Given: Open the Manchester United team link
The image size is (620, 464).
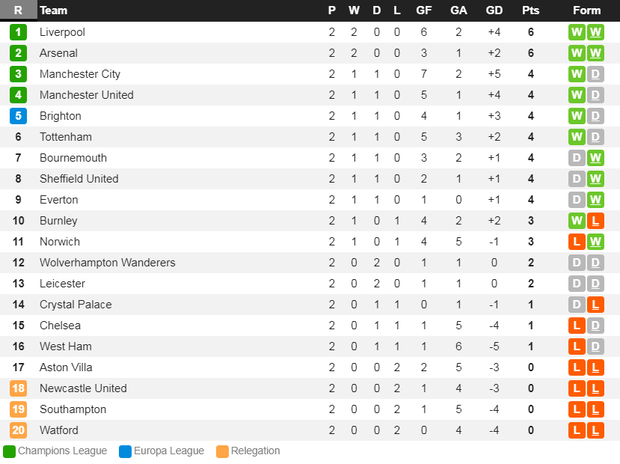Looking at the screenshot, I should [x=87, y=95].
